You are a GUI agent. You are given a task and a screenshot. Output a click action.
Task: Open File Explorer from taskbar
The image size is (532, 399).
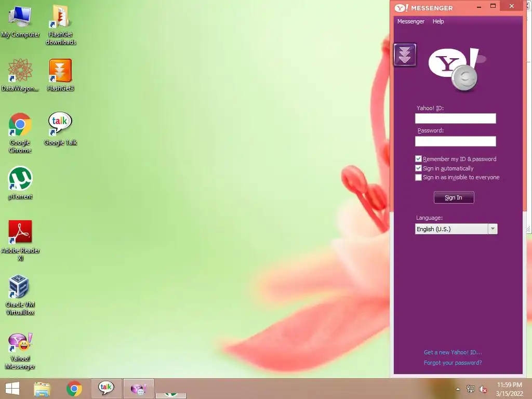tap(42, 389)
